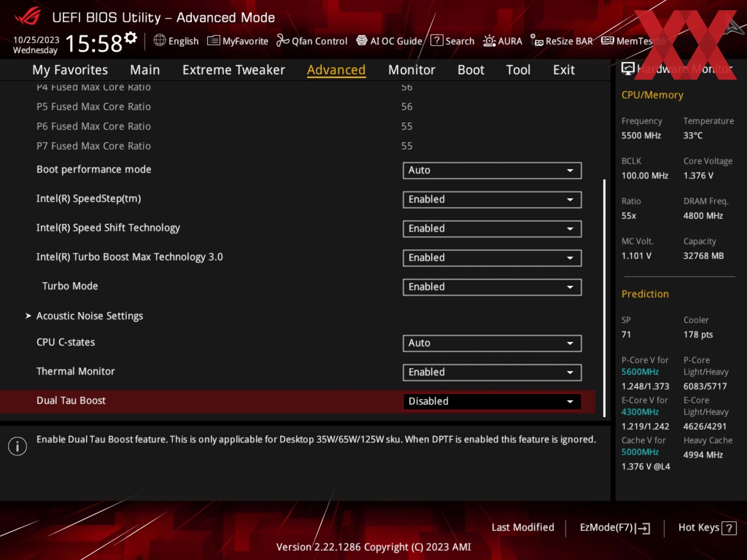Click P5 Fused Max Core Ratio row

(x=224, y=107)
